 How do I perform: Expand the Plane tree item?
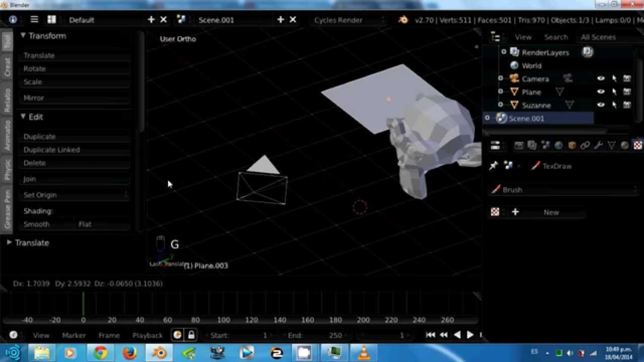[x=500, y=92]
